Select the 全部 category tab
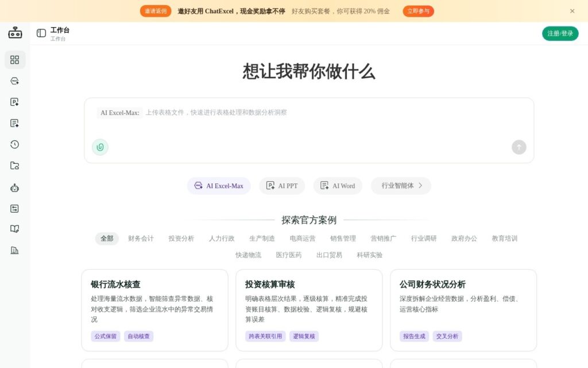This screenshot has width=588, height=368. click(x=107, y=239)
